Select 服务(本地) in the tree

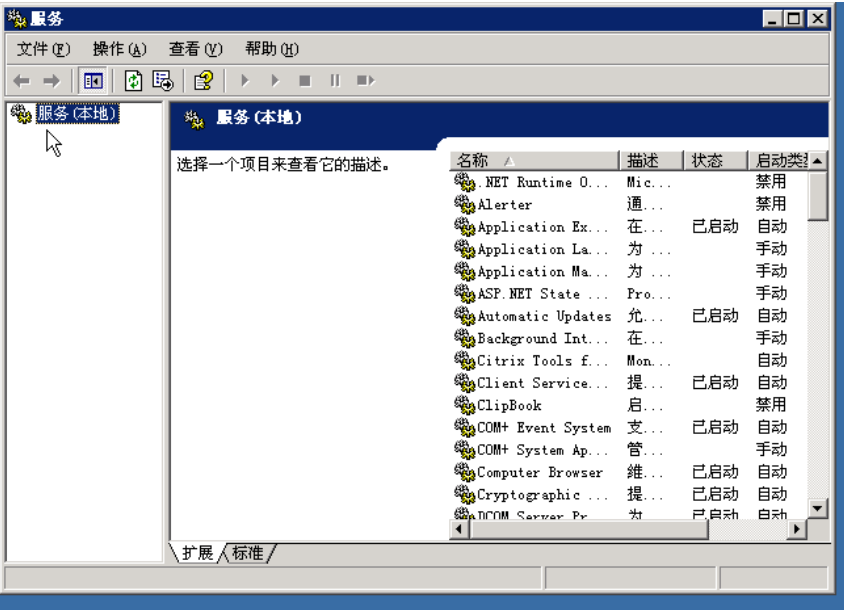click(x=77, y=114)
